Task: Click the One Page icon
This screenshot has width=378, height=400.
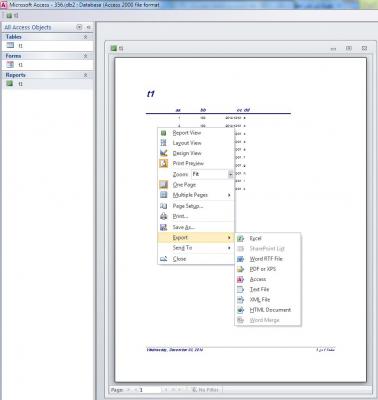Action: tap(164, 184)
